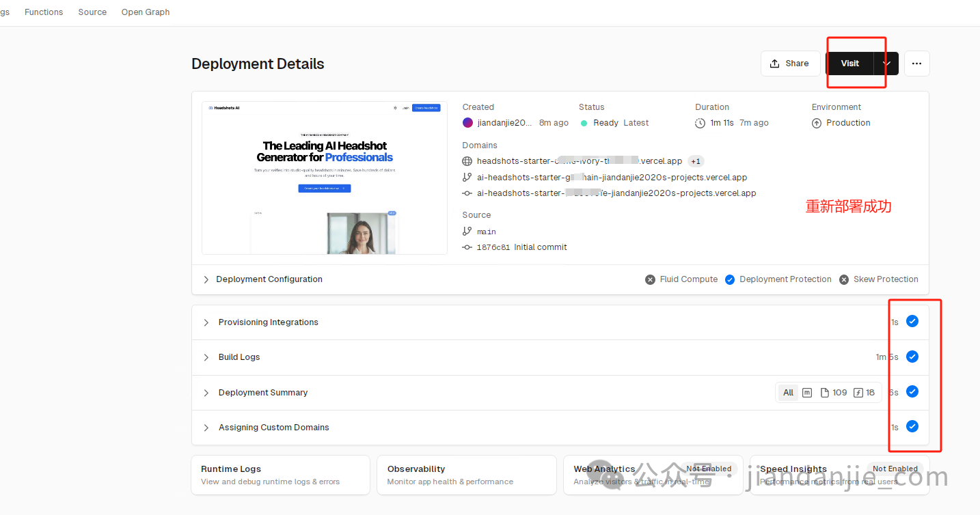Click Deployment Summary success checkmark
This screenshot has height=515, width=980.
point(912,391)
